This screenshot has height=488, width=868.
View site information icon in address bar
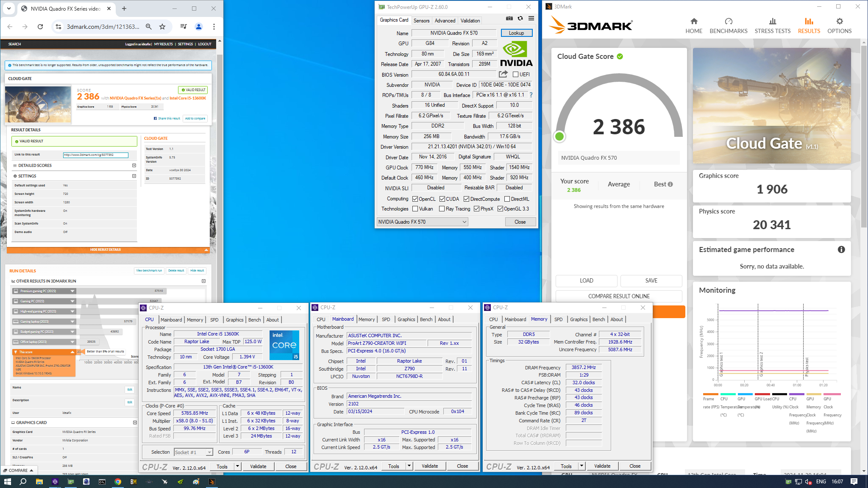(58, 27)
